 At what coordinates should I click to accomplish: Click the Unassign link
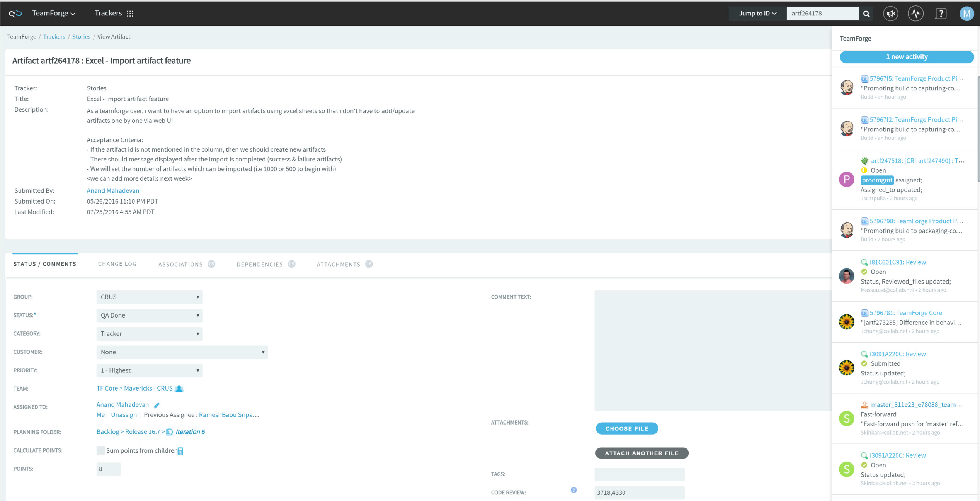point(124,415)
